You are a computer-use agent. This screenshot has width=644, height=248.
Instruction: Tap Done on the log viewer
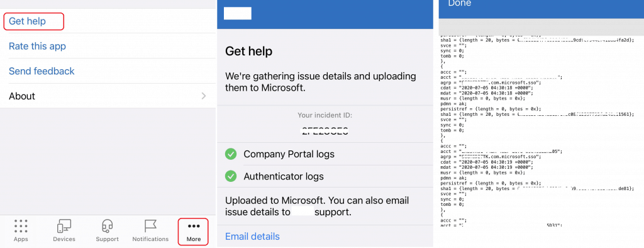460,3
